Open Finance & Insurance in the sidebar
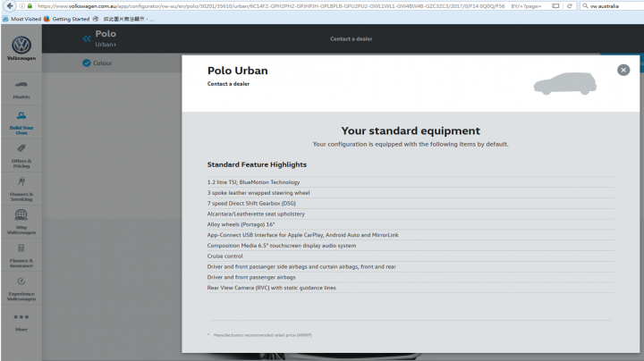 (21, 256)
